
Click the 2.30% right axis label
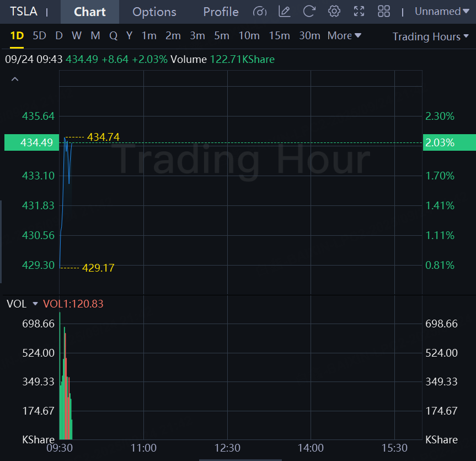click(x=440, y=116)
